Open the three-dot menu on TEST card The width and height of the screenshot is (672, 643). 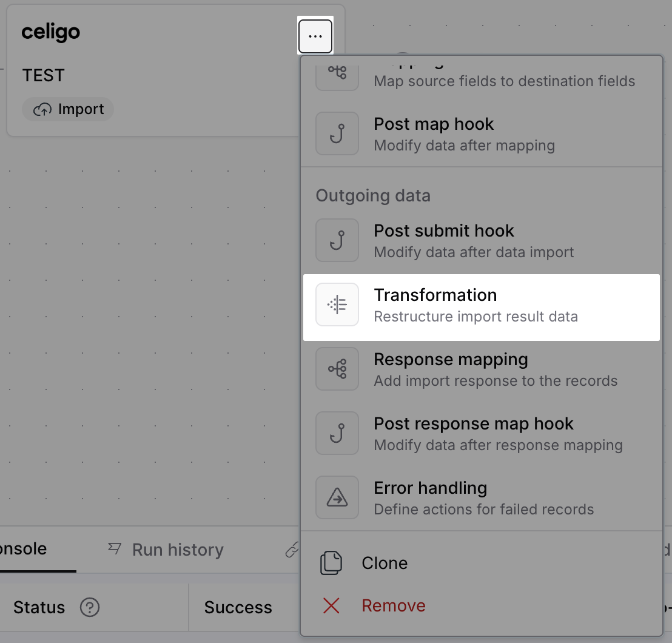pyautogui.click(x=315, y=36)
